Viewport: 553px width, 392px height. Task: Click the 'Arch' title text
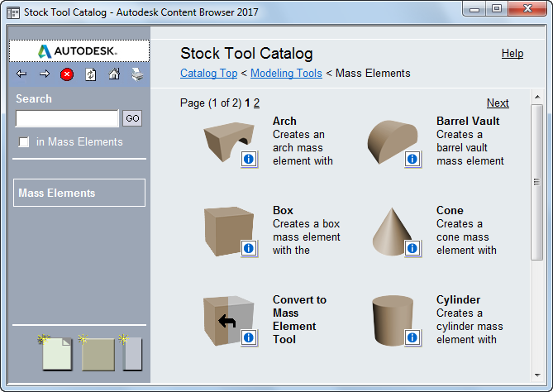[284, 121]
